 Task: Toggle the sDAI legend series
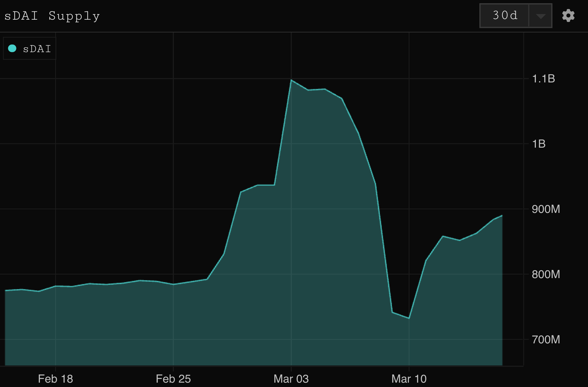click(29, 49)
